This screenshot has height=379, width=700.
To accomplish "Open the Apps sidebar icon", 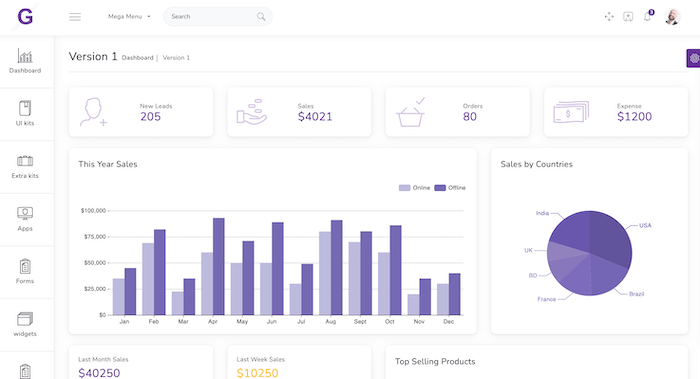I will point(25,213).
